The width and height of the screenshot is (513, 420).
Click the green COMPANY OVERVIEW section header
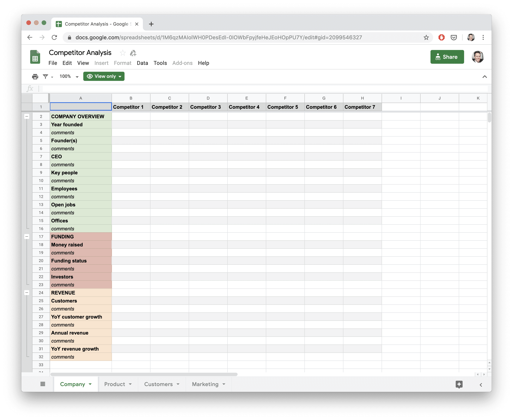(81, 116)
